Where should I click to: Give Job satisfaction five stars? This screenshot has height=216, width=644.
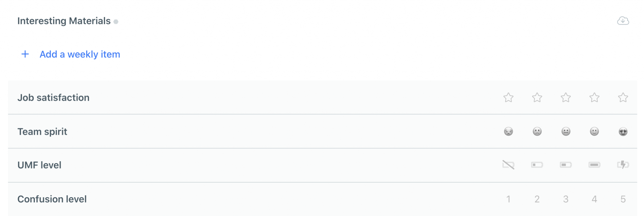[x=623, y=98]
